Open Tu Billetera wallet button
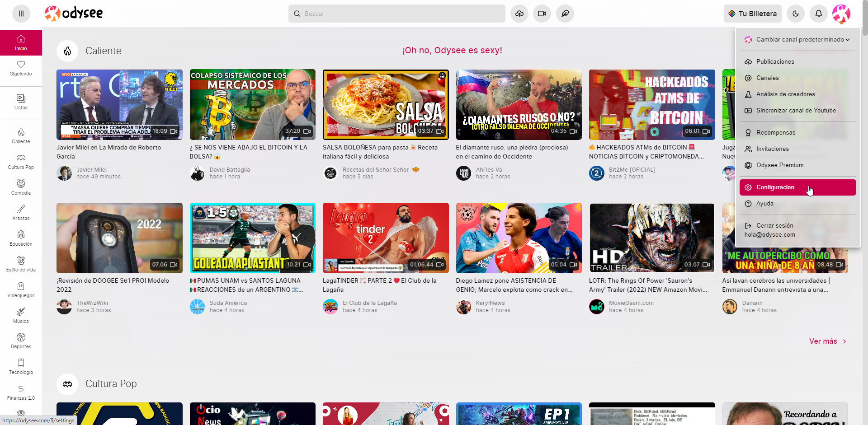The width and height of the screenshot is (868, 425). pyautogui.click(x=752, y=14)
